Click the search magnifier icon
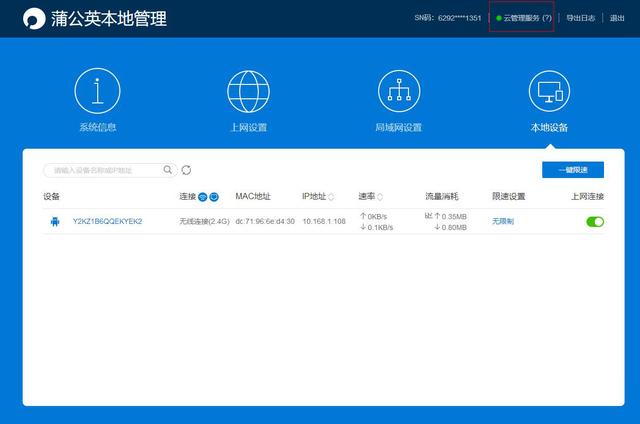Viewport: 640px width, 424px height. tap(167, 170)
